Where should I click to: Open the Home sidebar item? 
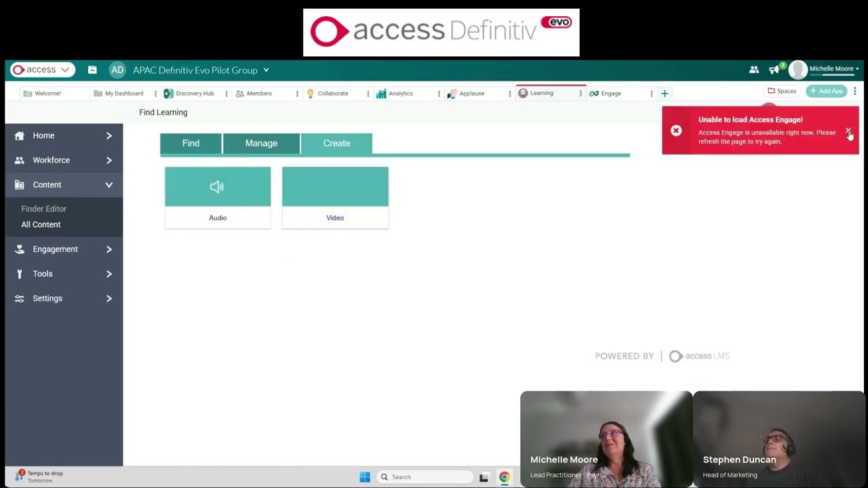tap(43, 136)
